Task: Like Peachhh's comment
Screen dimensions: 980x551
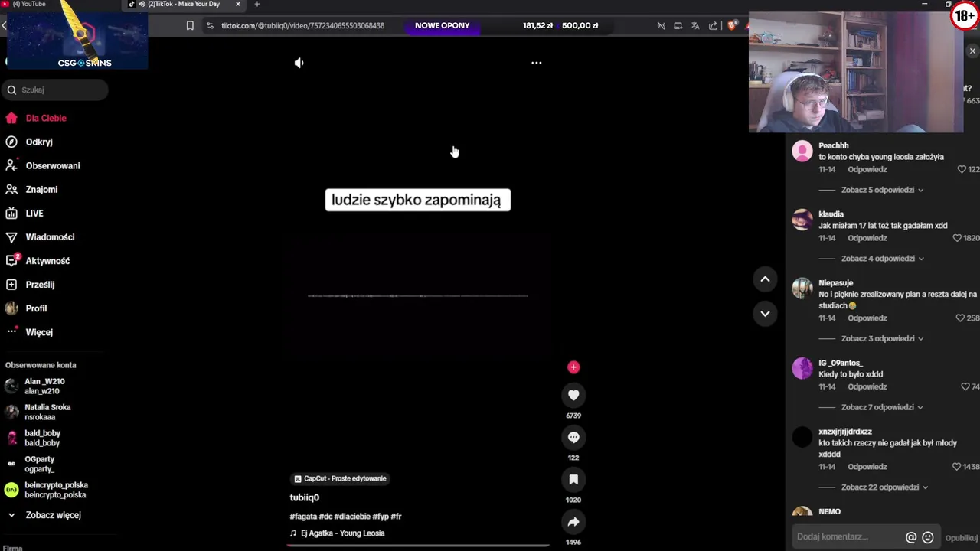Action: (x=962, y=169)
